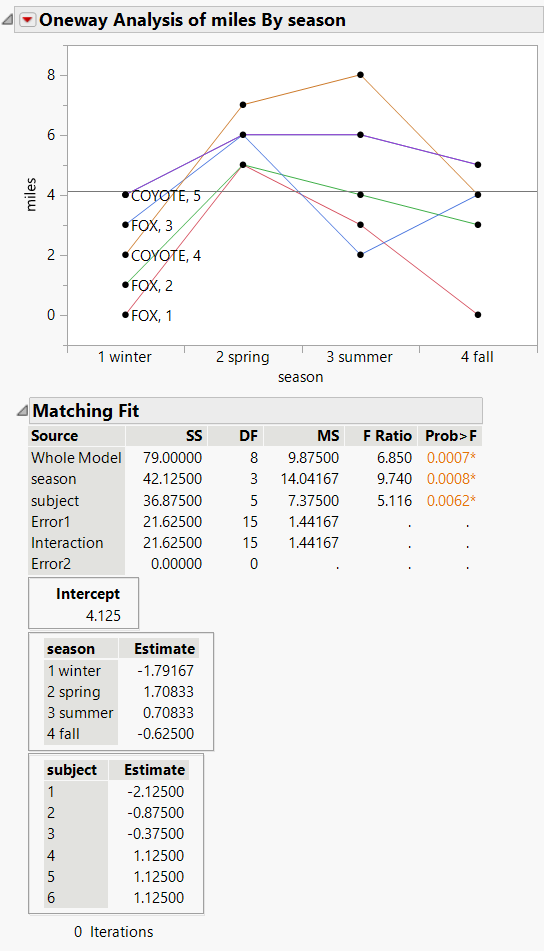This screenshot has width=544, height=951.
Task: Click the COYOTE, 5 point label
Action: [x=166, y=196]
